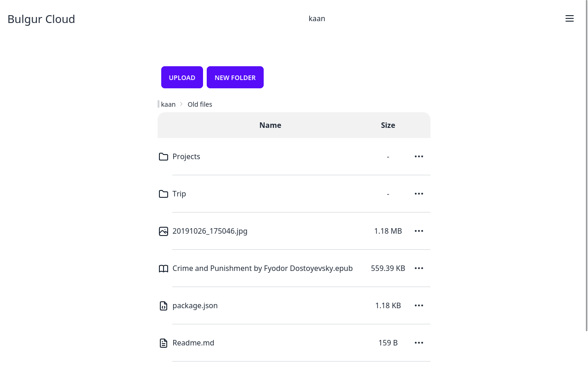
Task: Create a New Folder
Action: tap(235, 77)
